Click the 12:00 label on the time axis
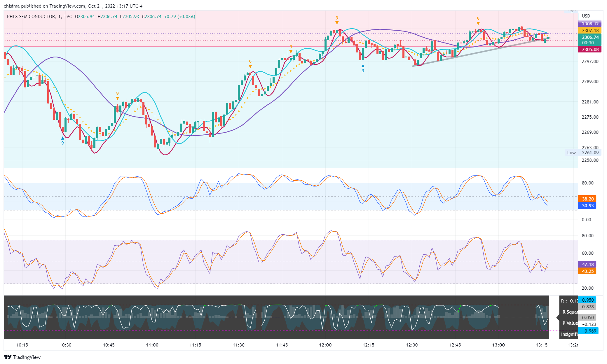 pyautogui.click(x=325, y=345)
